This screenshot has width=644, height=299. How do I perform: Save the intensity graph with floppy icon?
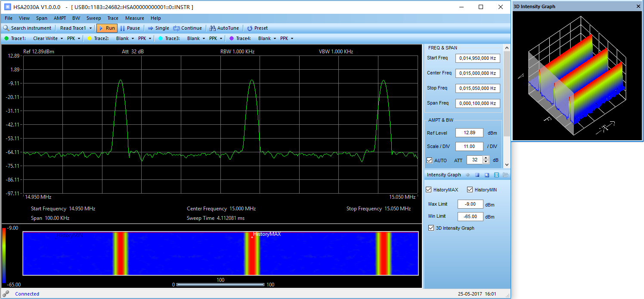[x=496, y=175]
